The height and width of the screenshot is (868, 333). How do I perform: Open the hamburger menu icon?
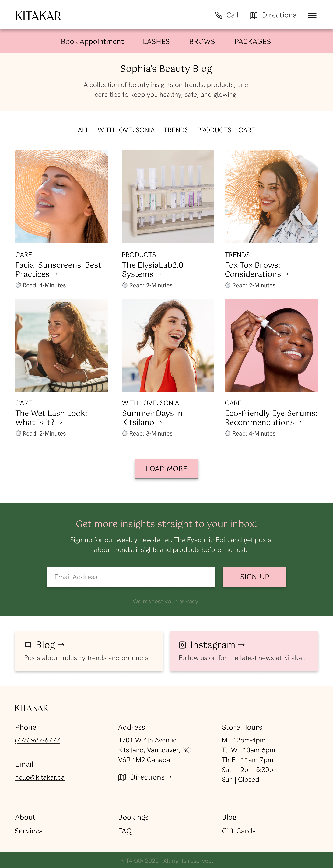point(312,15)
